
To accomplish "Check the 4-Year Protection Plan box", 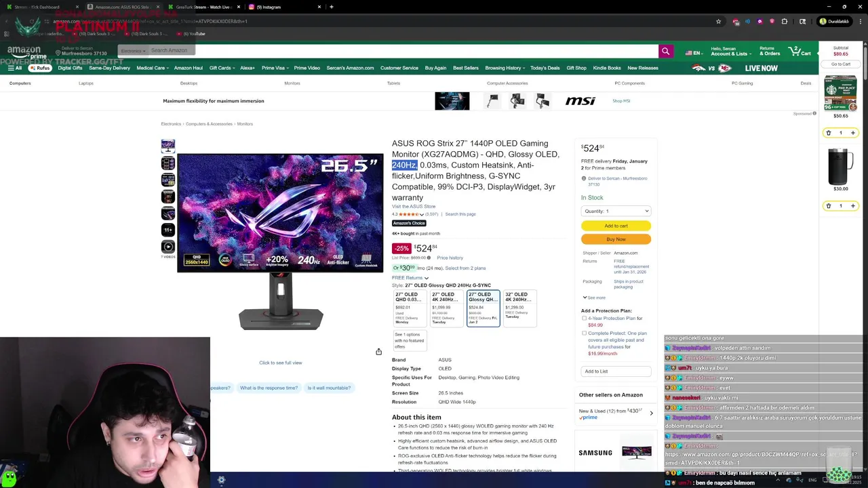I will (x=584, y=318).
